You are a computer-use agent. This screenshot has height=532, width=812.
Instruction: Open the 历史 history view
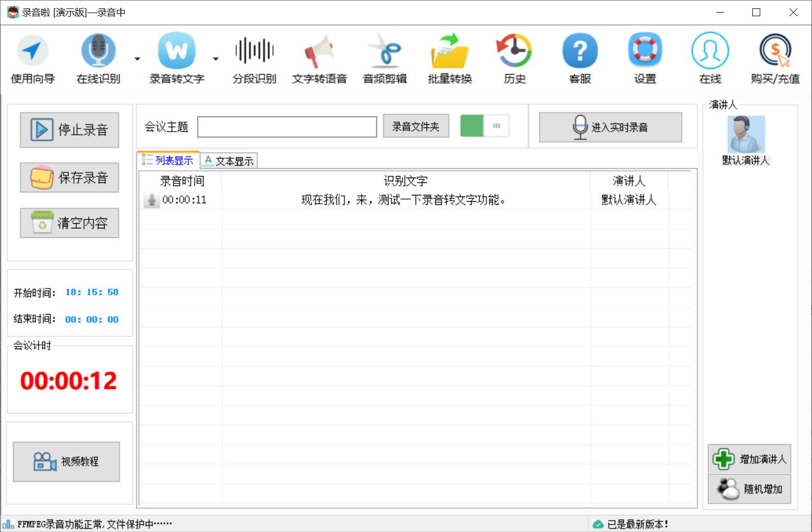[x=514, y=59]
